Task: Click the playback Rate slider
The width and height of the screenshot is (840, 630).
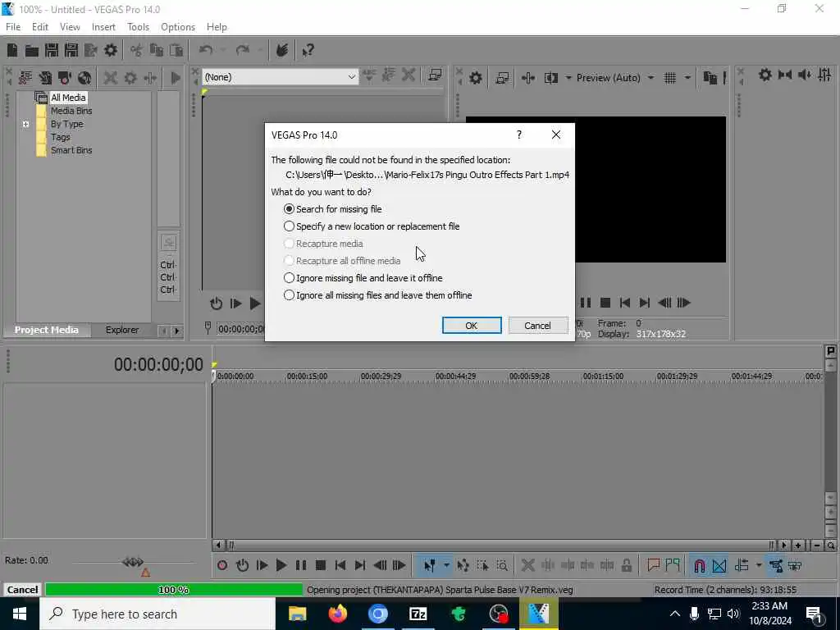Action: (133, 563)
